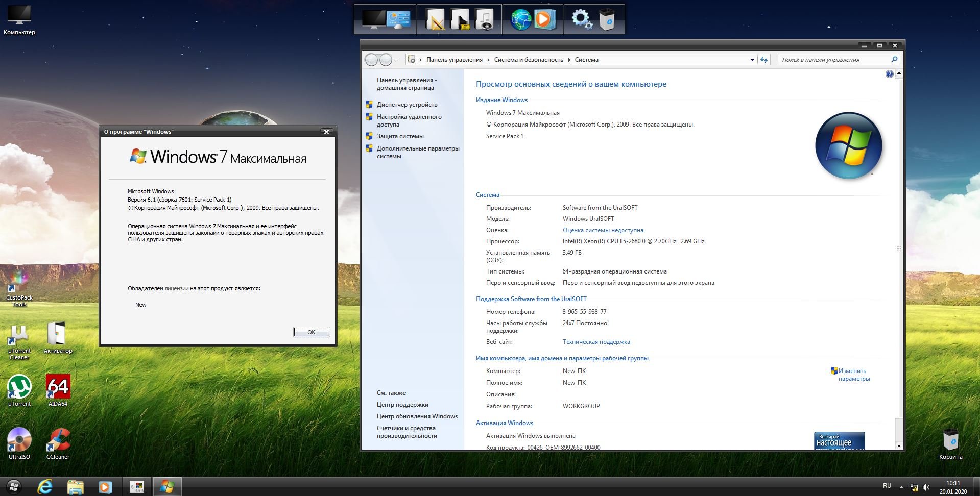Switch to the Control Panel taskbar button
The width and height of the screenshot is (980, 496).
click(x=137, y=487)
